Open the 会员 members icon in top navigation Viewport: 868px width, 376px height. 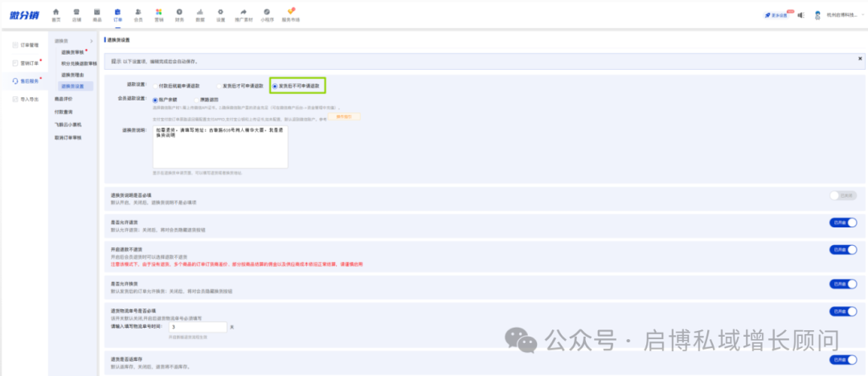(x=138, y=14)
